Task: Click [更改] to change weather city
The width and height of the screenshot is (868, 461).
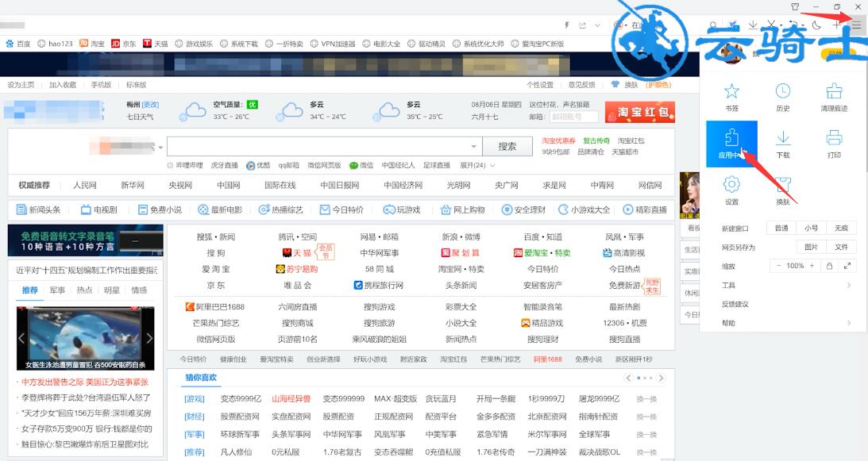Action: [150, 105]
